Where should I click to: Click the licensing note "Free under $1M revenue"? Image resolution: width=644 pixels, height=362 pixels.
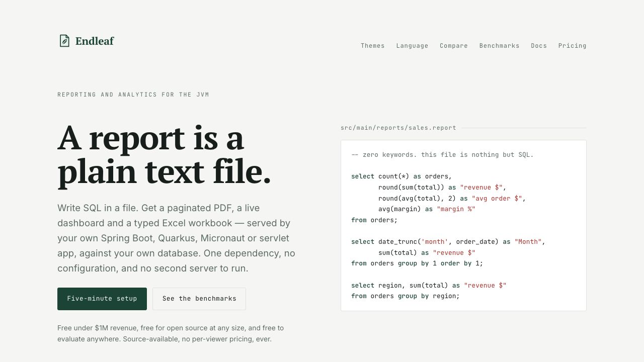point(171,333)
